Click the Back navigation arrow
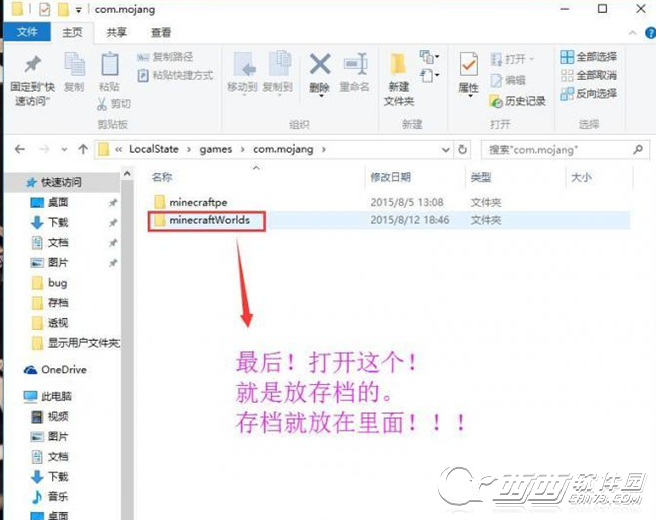 tap(20, 149)
